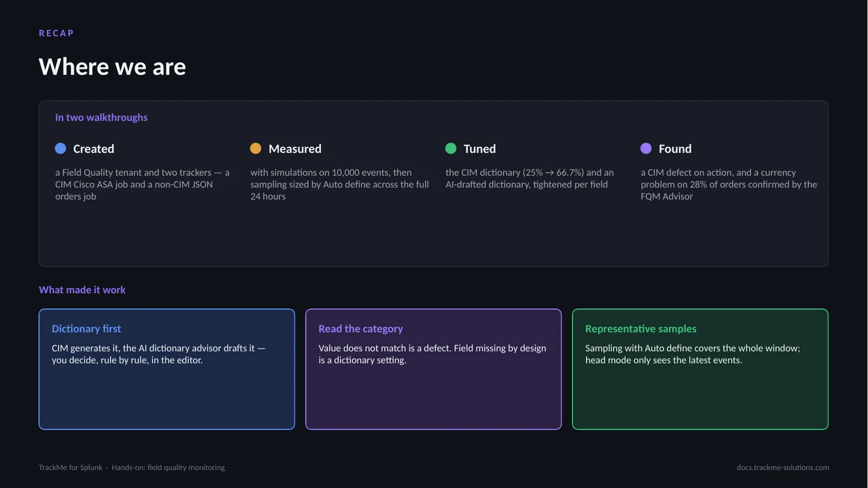Viewport: 868px width, 488px height.
Task: Click the Found heading text
Action: [675, 149]
